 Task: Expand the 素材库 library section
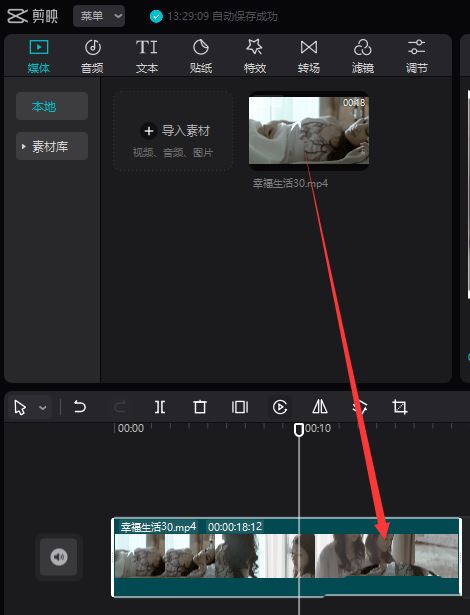click(52, 146)
